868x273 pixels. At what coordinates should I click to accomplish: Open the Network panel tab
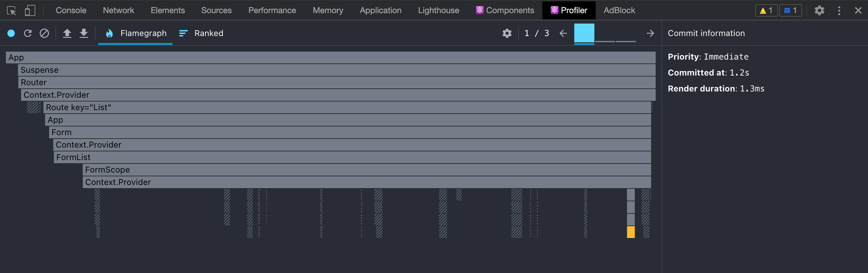click(x=118, y=10)
